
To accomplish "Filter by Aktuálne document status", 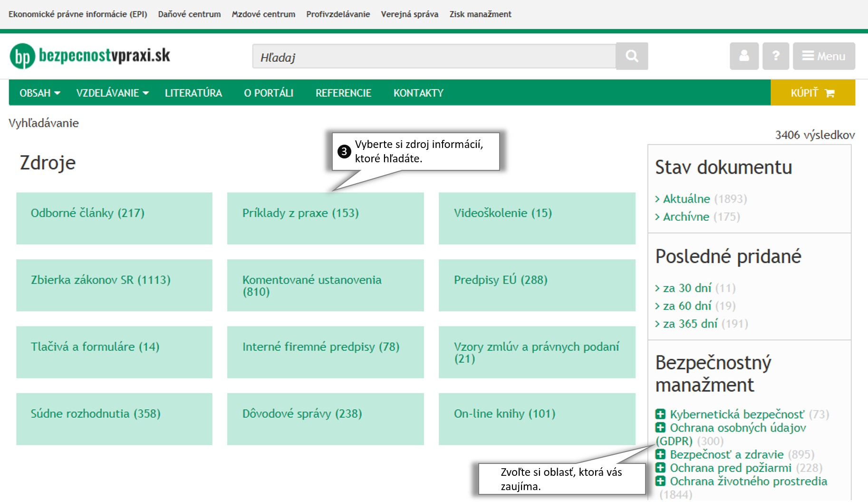I will point(686,199).
